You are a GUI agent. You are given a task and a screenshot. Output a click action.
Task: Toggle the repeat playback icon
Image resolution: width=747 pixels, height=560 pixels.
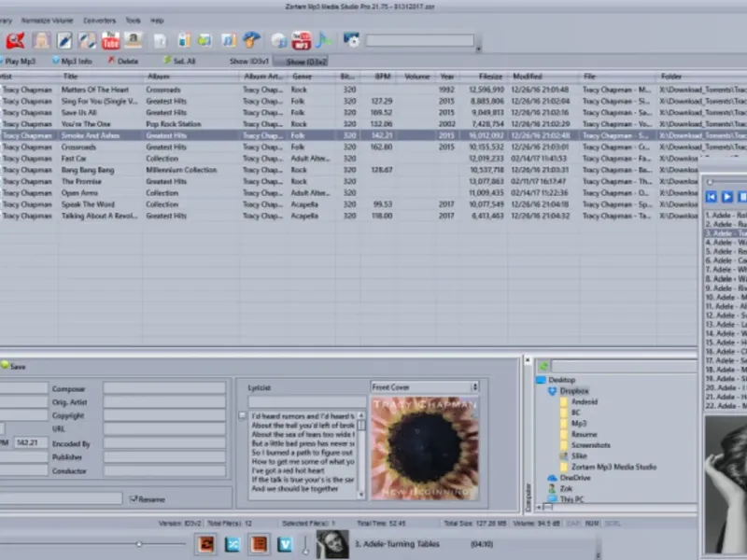pyautogui.click(x=206, y=543)
